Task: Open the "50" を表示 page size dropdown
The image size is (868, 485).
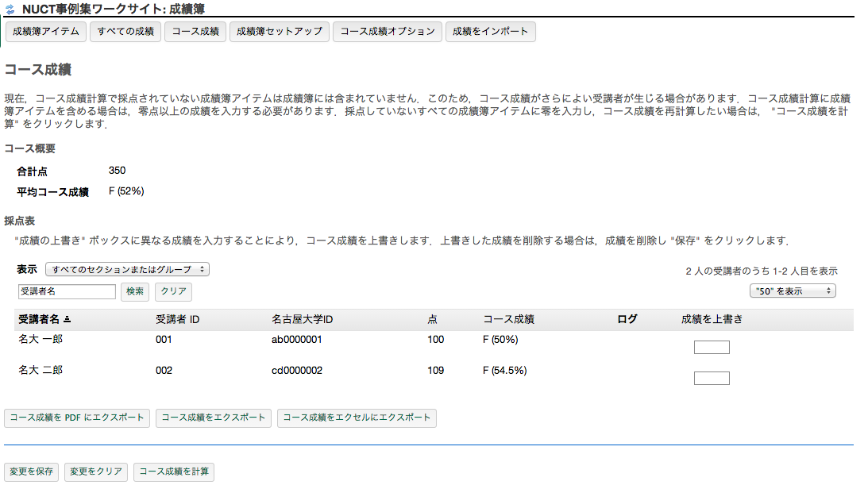Action: 793,291
